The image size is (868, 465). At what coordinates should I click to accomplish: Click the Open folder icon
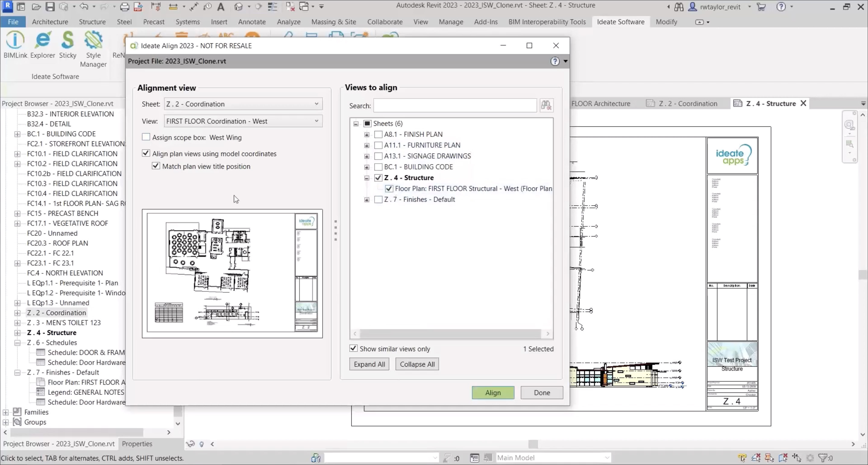click(x=36, y=6)
